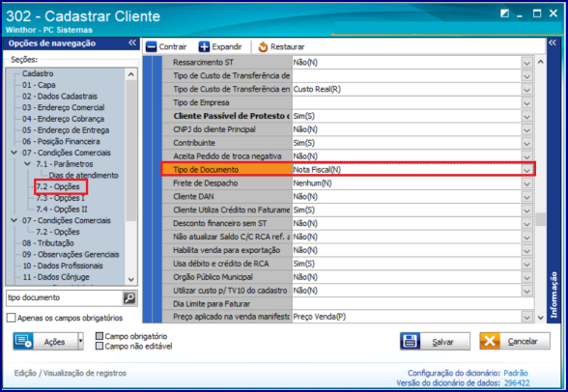568x392 pixels.
Task: Click sections tree scrollbar up arrow
Action: coord(131,74)
